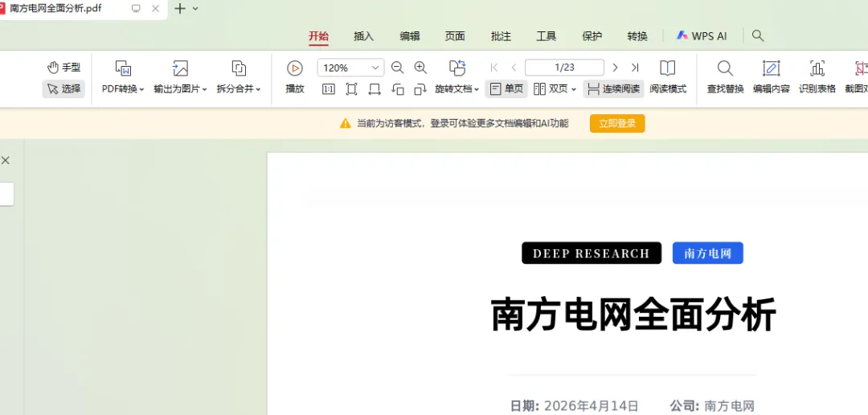Click the fit width icon
868x415 pixels.
pos(375,88)
